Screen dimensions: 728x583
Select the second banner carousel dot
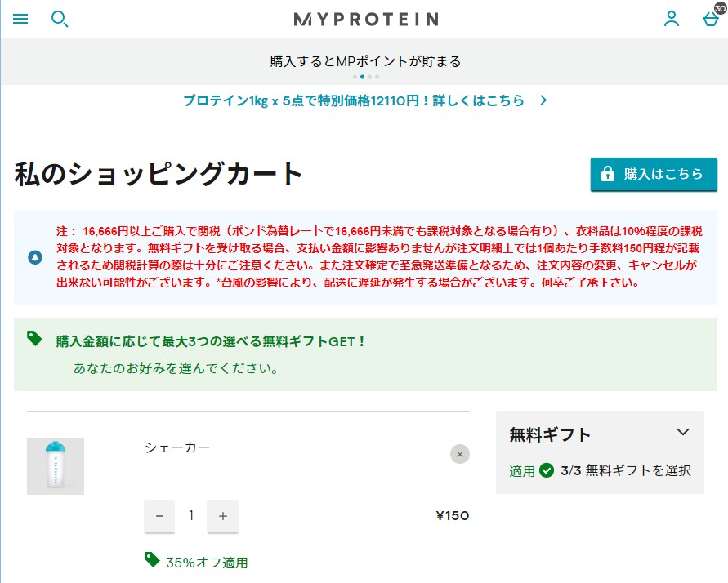[362, 77]
